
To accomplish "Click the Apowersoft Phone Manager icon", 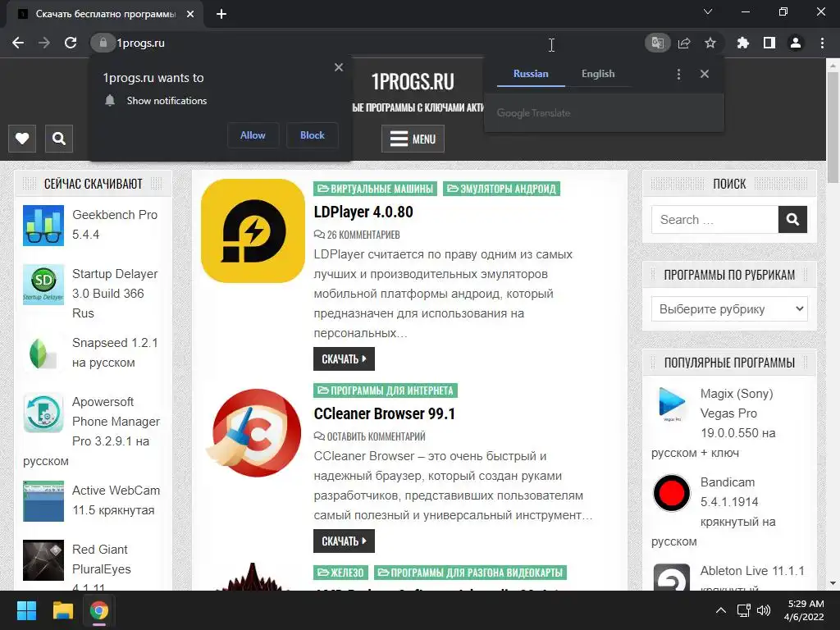I will [43, 413].
